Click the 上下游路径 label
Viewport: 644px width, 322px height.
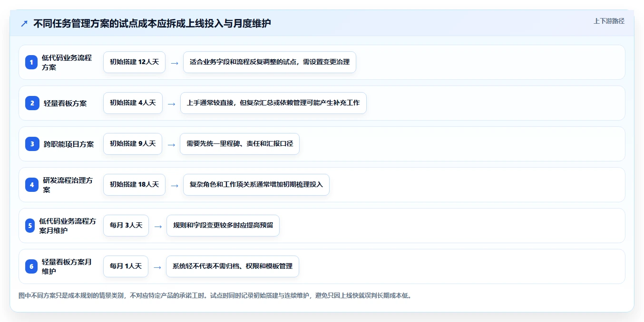[609, 21]
